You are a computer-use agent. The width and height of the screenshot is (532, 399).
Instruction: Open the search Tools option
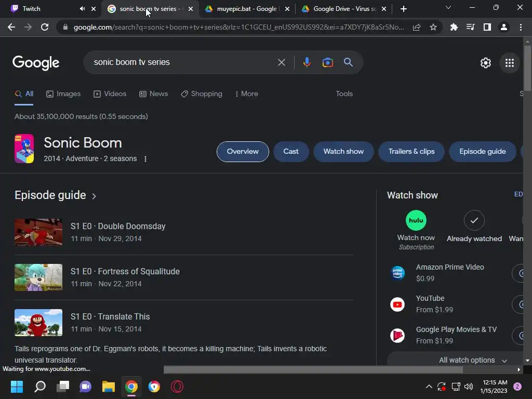(x=344, y=94)
